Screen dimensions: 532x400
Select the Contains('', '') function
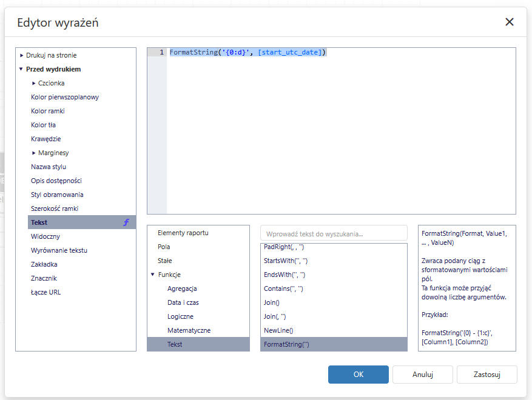point(283,288)
